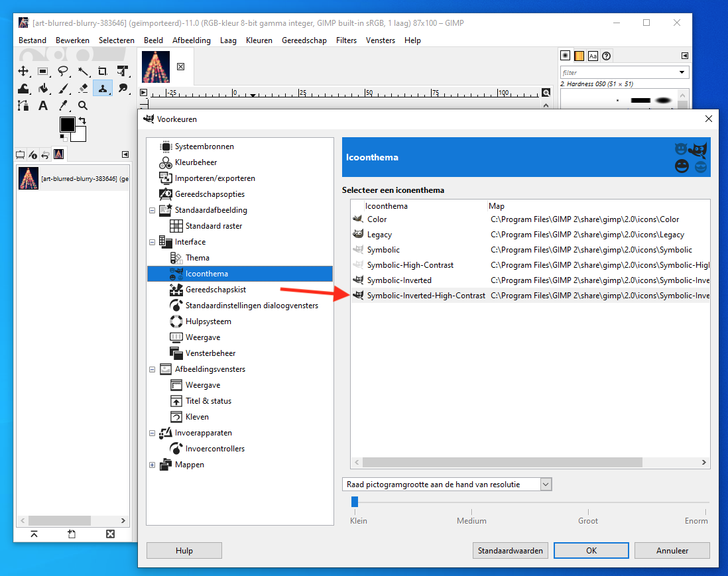Activate the Paths tool
Screen dimensions: 728x576
23,105
